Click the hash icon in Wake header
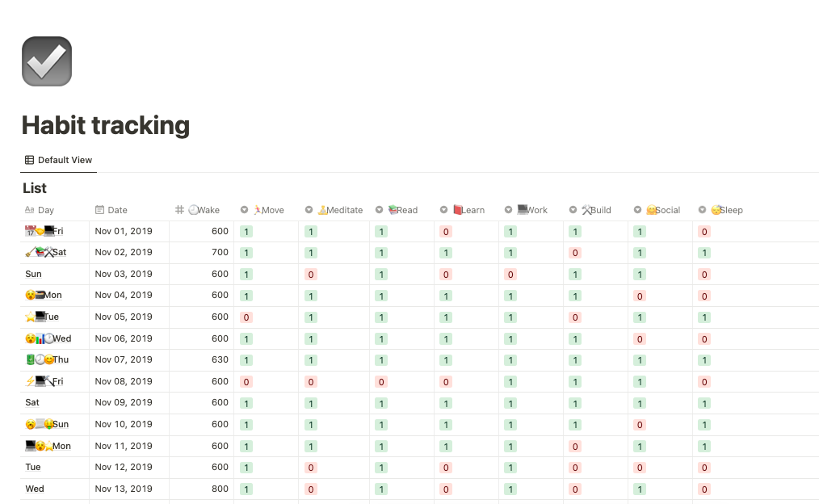The width and height of the screenshot is (819, 504). pos(180,210)
